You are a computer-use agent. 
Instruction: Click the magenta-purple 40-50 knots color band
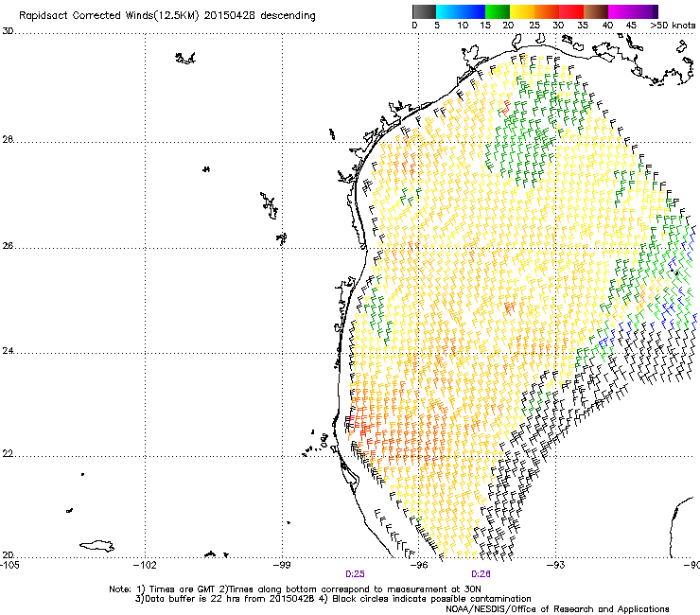click(633, 11)
